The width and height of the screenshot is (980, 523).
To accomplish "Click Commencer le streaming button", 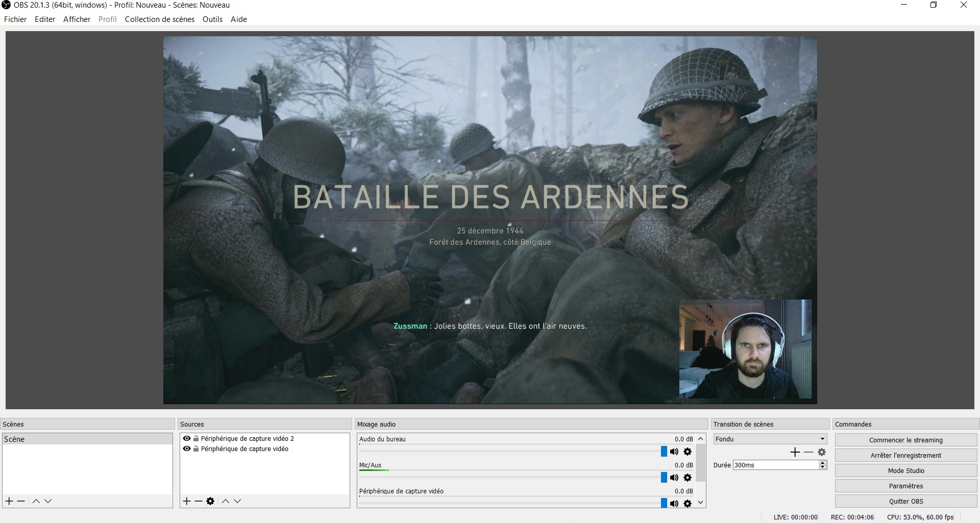I will coord(906,440).
